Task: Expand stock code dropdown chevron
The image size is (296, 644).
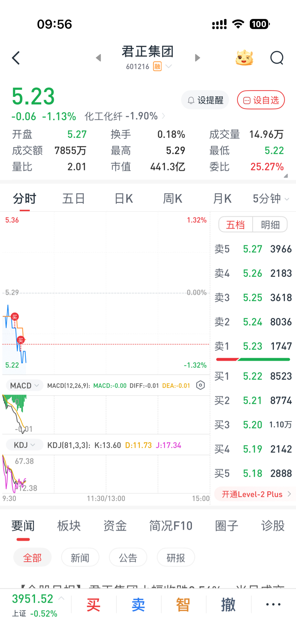Action: [x=168, y=66]
